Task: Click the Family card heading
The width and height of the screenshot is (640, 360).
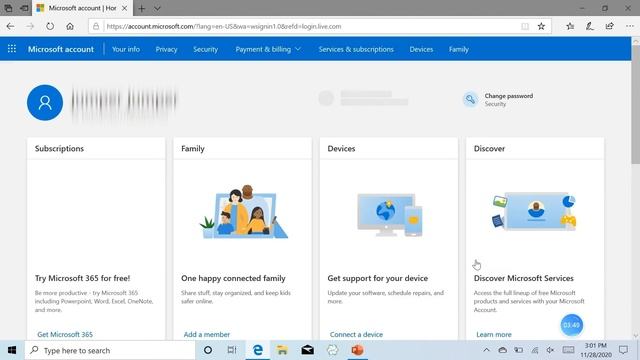Action: [x=193, y=149]
